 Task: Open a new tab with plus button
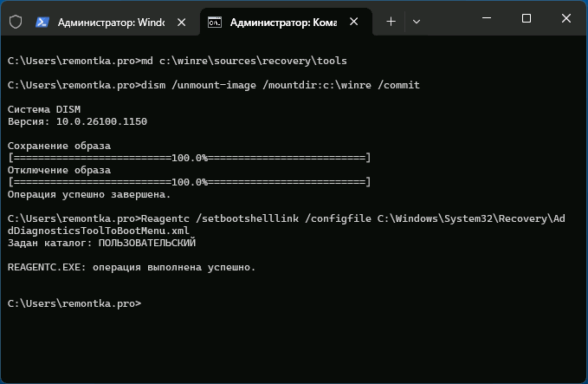[391, 22]
